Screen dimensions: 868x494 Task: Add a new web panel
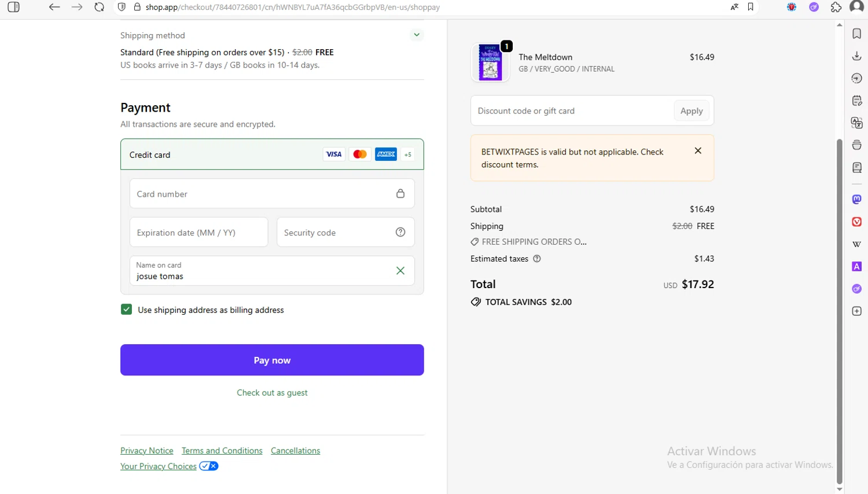pos(857,311)
